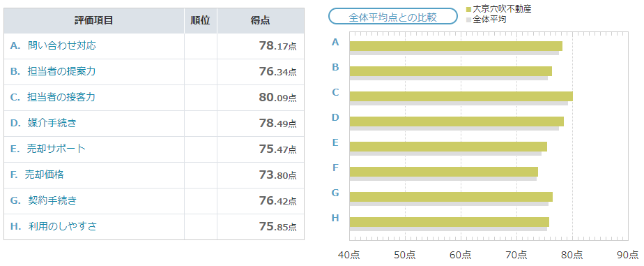Click the 評価項目 column header
The image size is (644, 266).
pos(94,20)
